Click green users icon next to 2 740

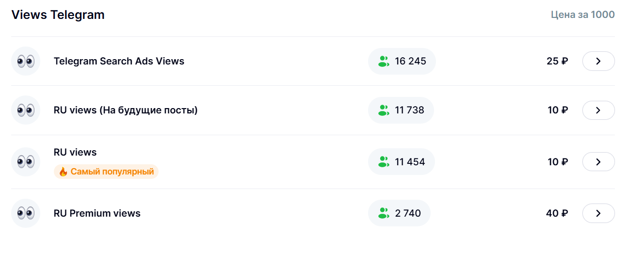pyautogui.click(x=384, y=213)
